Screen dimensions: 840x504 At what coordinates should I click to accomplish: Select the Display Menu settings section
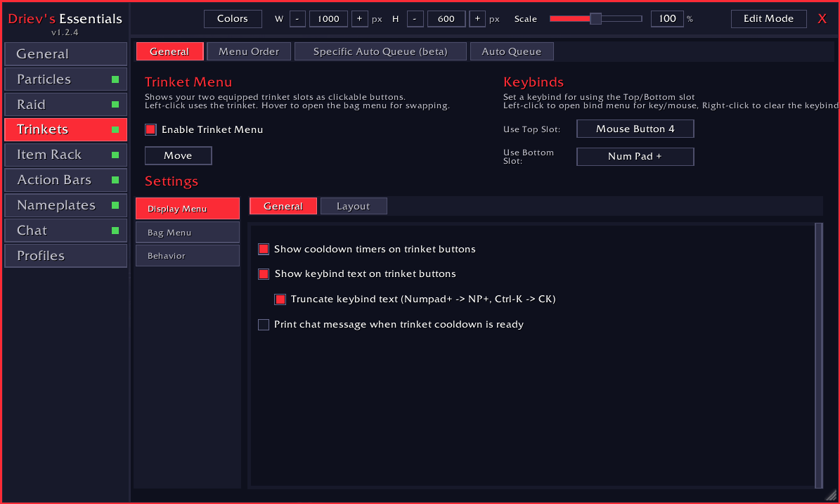click(188, 208)
